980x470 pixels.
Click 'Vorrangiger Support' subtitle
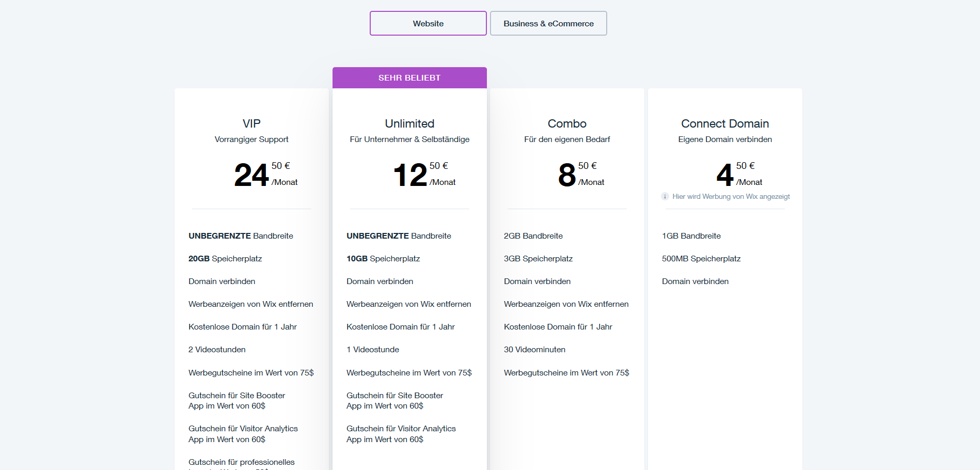(x=251, y=139)
